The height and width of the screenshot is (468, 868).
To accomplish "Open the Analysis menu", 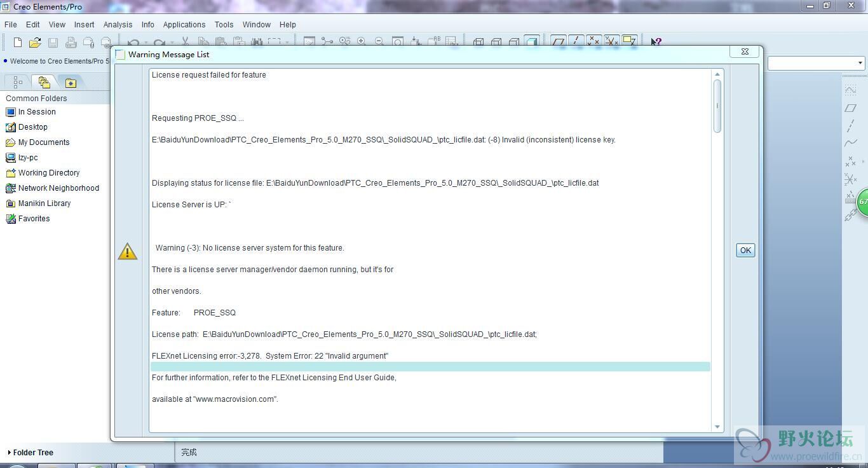I will 118,25.
